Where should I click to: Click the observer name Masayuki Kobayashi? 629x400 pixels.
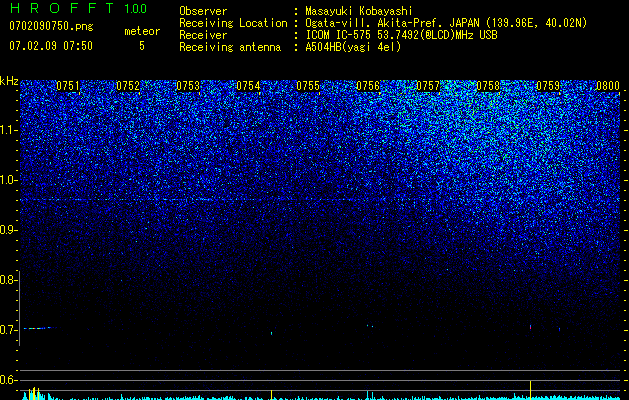click(x=359, y=11)
